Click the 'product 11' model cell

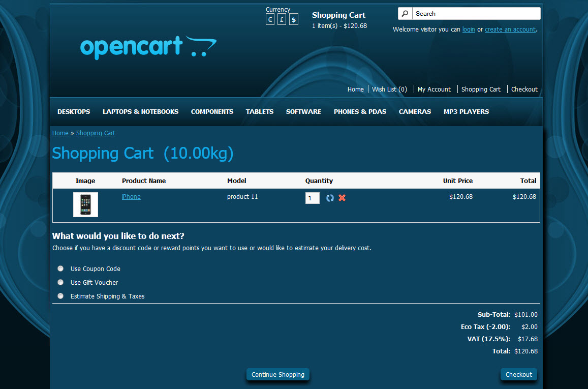242,197
